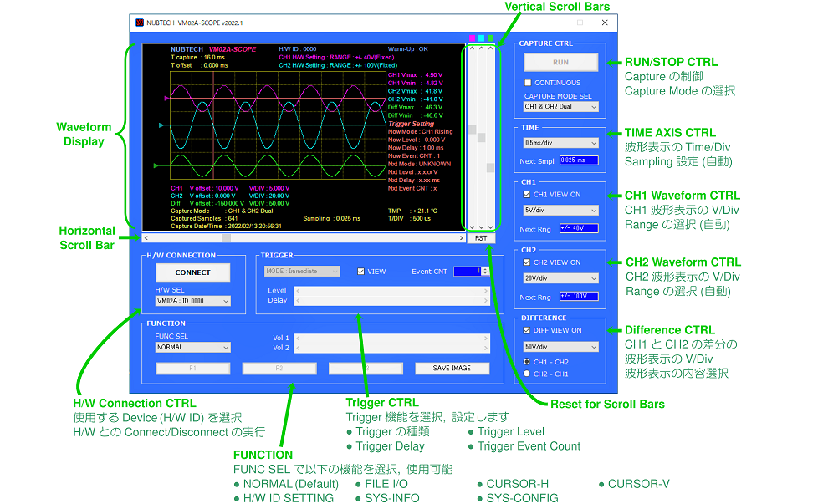818x504 pixels.
Task: Click the trigger Level slider bar
Action: [391, 291]
